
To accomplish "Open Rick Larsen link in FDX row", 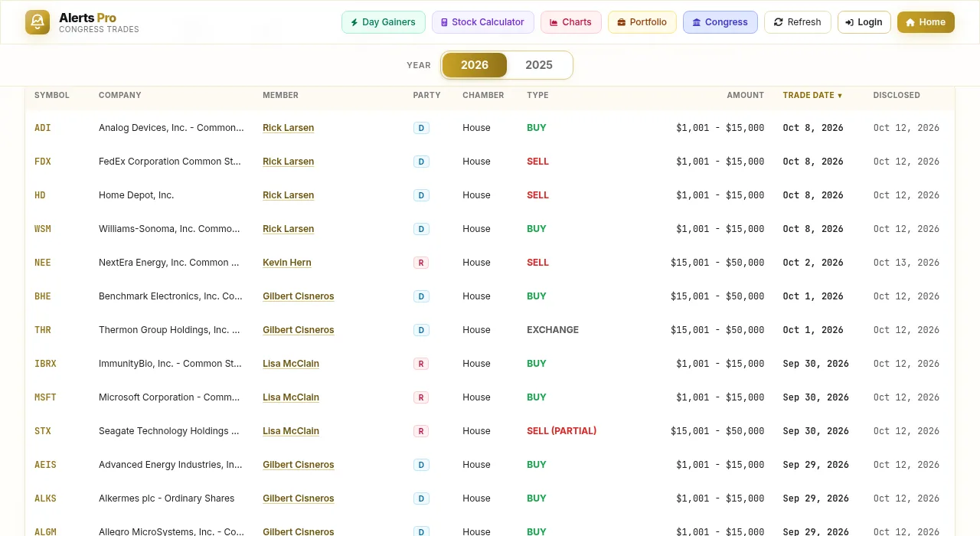I will pos(288,162).
